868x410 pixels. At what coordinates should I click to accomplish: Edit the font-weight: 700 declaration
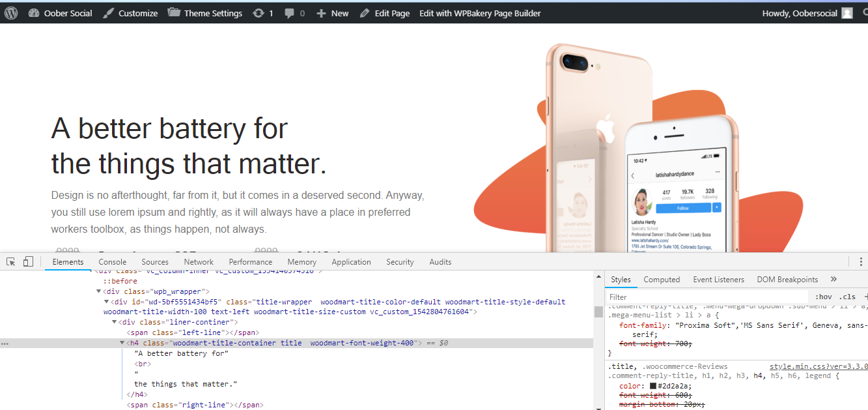tap(656, 344)
